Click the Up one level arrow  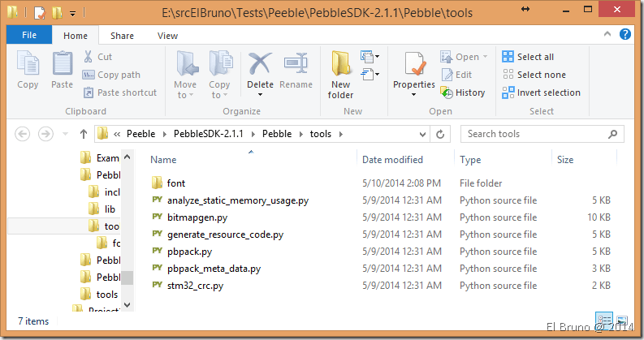(83, 134)
